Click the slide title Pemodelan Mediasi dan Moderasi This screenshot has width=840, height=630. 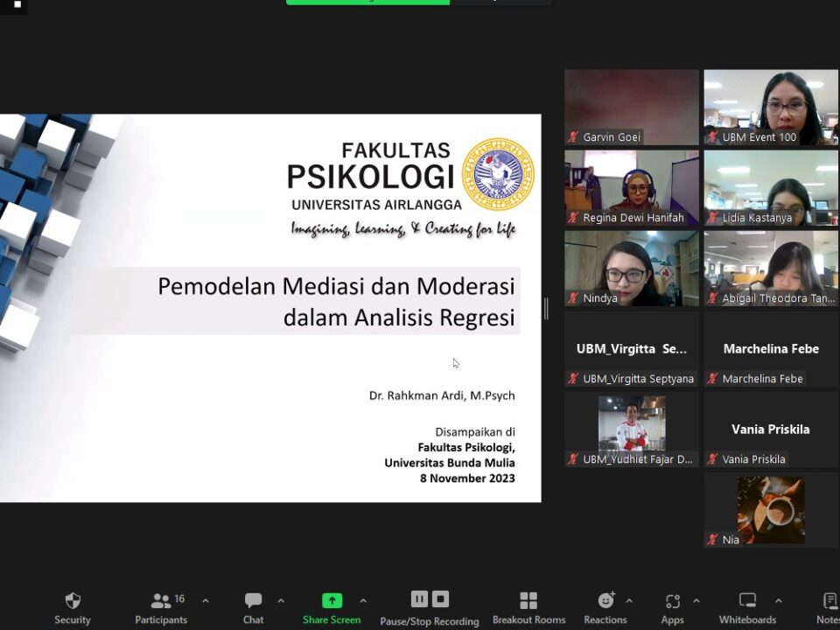tap(336, 286)
